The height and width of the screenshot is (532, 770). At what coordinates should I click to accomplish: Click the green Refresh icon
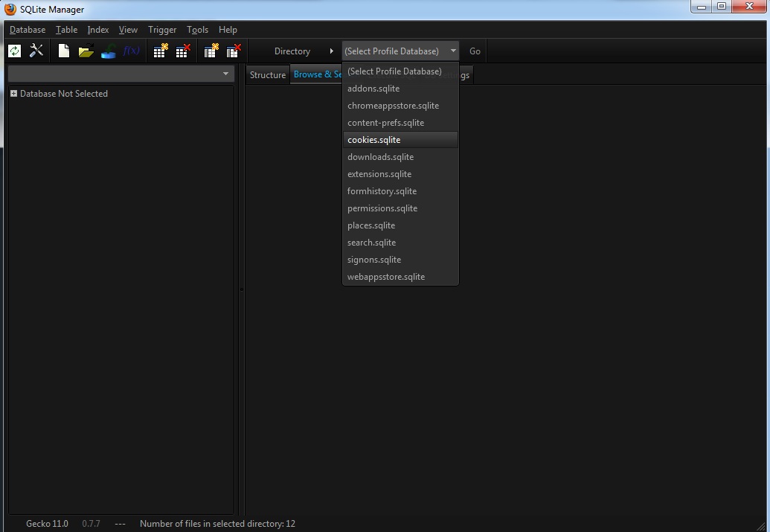click(x=15, y=51)
